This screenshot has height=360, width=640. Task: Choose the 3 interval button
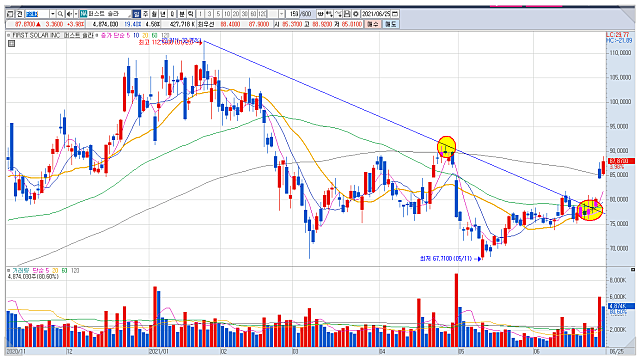click(209, 14)
